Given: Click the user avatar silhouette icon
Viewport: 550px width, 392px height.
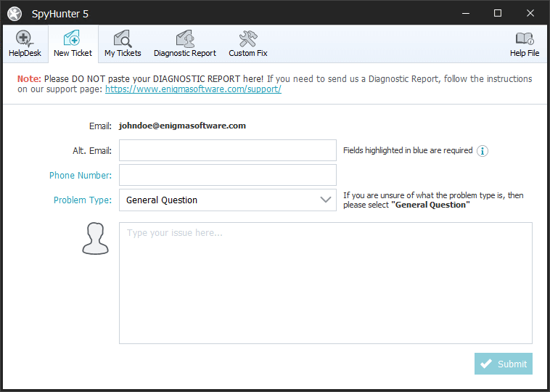Looking at the screenshot, I should tap(95, 239).
